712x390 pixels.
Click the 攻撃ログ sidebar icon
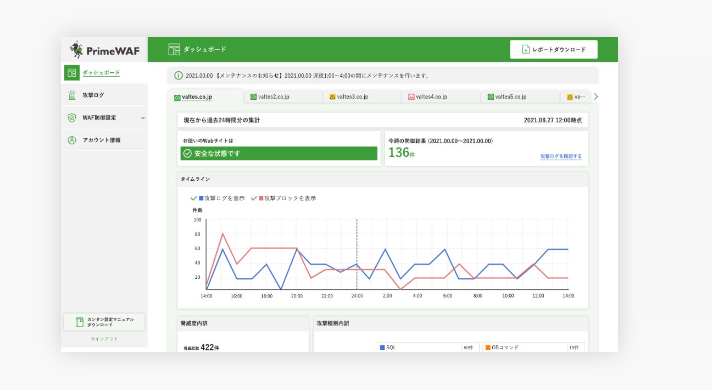pyautogui.click(x=72, y=95)
